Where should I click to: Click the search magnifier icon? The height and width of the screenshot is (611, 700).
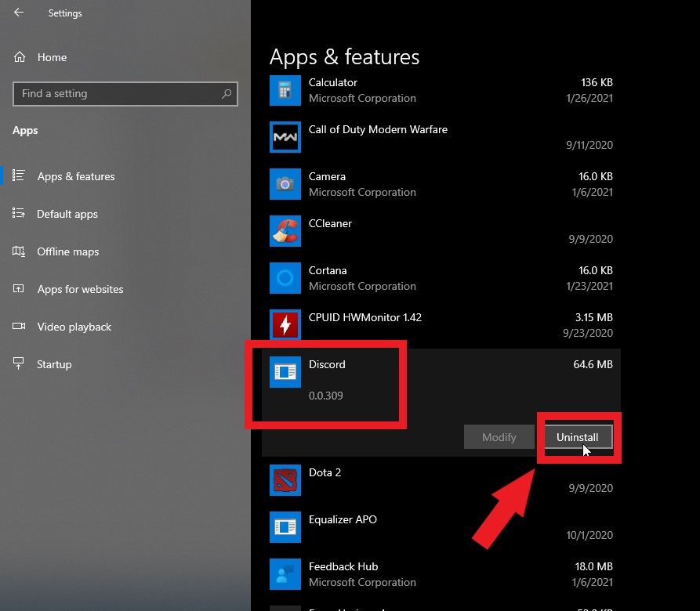click(227, 94)
